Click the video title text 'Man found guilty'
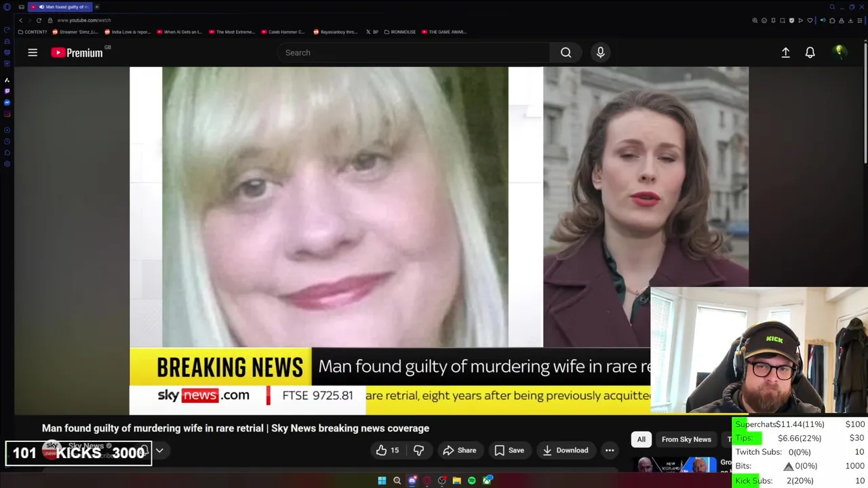 235,428
